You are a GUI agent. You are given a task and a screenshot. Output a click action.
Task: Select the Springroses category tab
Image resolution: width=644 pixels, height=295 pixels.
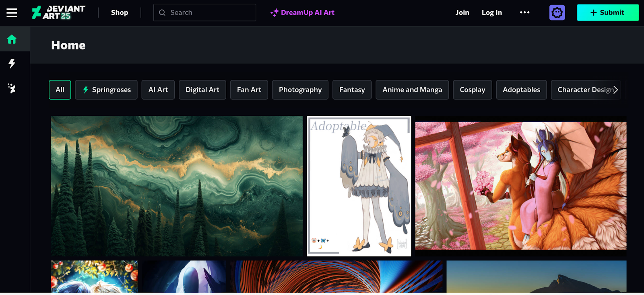[106, 90]
